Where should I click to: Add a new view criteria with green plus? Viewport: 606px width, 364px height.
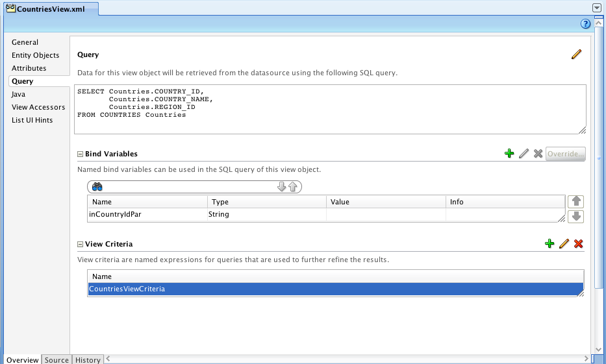(x=549, y=243)
